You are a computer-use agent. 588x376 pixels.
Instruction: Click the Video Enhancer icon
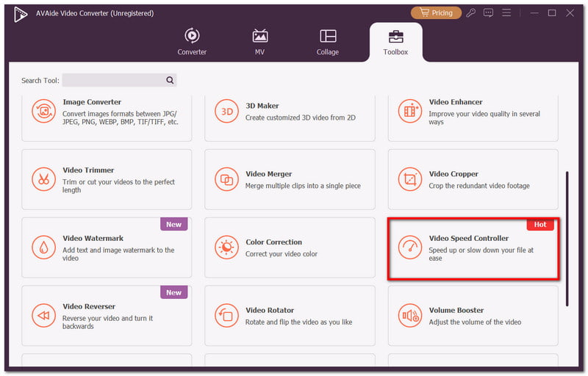(410, 111)
